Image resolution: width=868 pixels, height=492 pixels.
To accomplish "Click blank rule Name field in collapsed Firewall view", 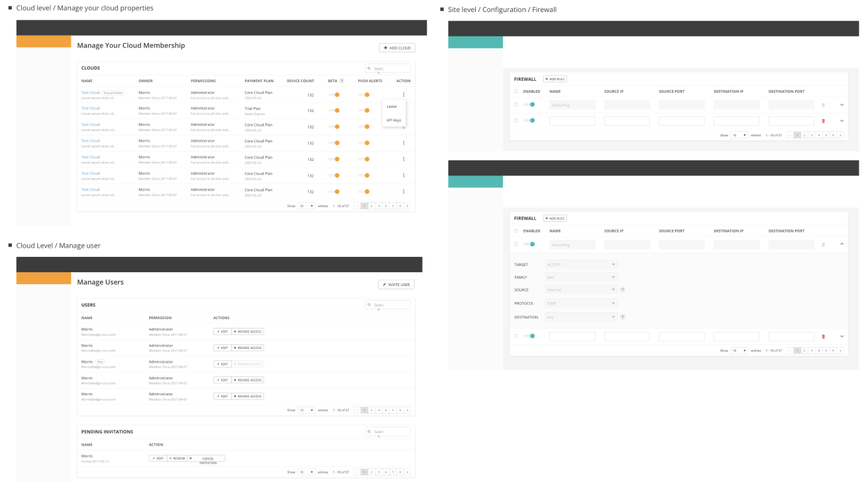I will coord(572,121).
